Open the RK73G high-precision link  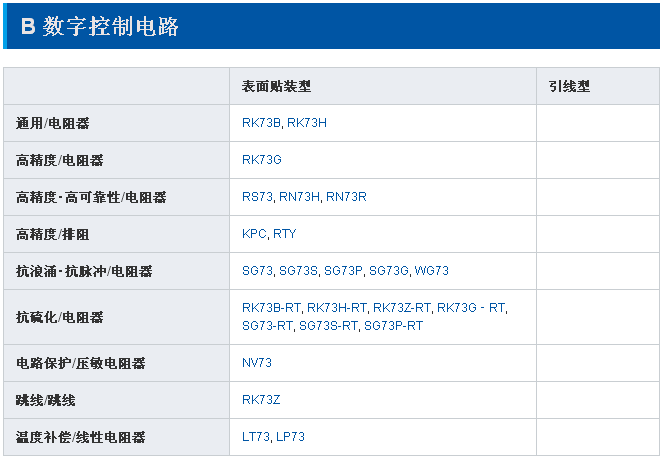262,160
